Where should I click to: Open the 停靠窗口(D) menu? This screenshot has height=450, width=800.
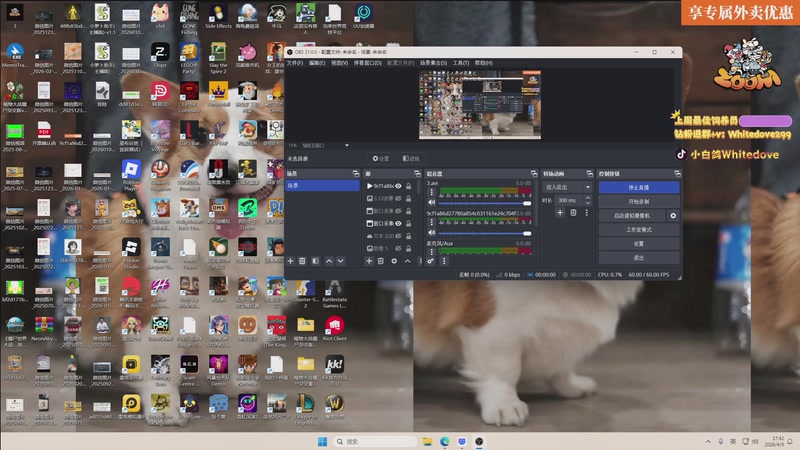pyautogui.click(x=367, y=63)
